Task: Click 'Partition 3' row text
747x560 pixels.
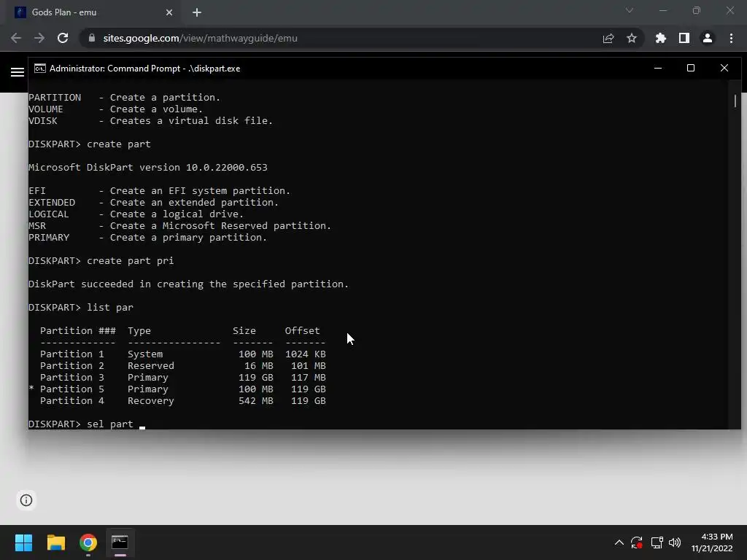Action: tap(72, 377)
